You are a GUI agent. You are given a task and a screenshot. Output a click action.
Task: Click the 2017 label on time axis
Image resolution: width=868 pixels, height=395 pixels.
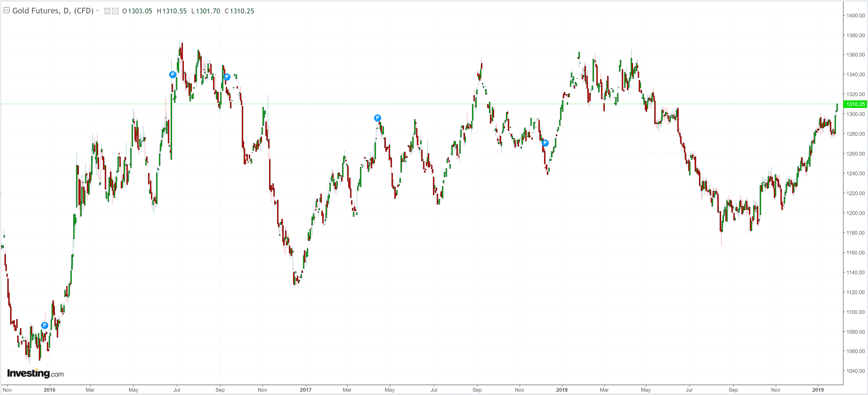(306, 390)
